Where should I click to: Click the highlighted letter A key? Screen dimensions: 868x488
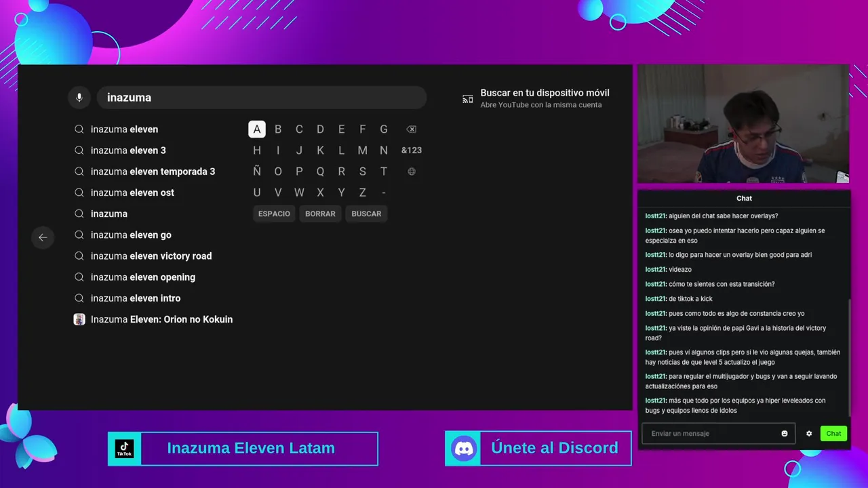(x=257, y=129)
